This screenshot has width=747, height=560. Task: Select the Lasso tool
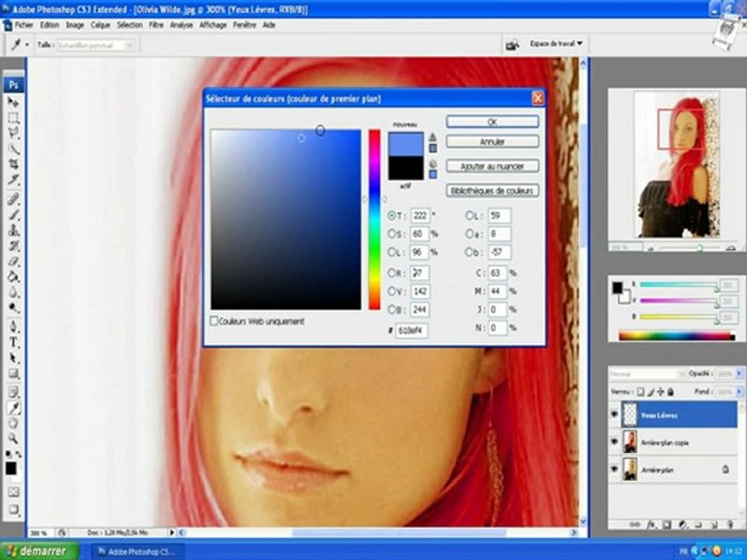pos(13,133)
